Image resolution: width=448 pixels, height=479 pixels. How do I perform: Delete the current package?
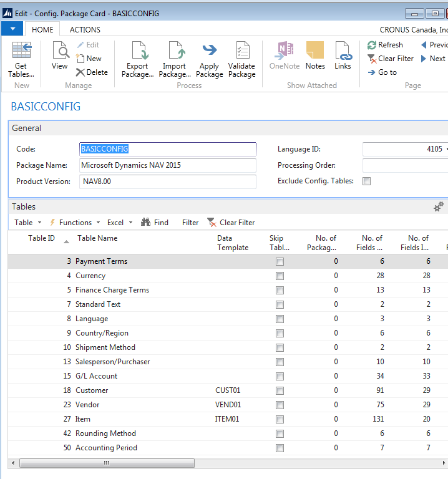pos(92,72)
